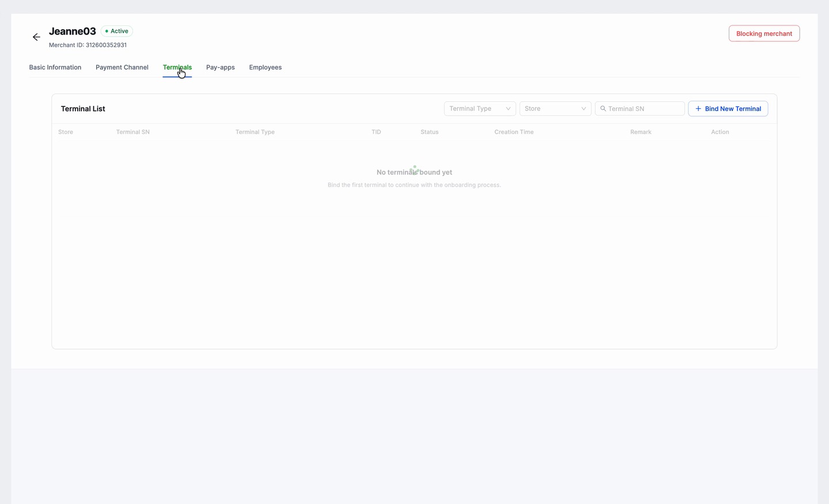Click the 'No terminals bound yet' message
Screen dimensions: 829x504
tap(414, 172)
